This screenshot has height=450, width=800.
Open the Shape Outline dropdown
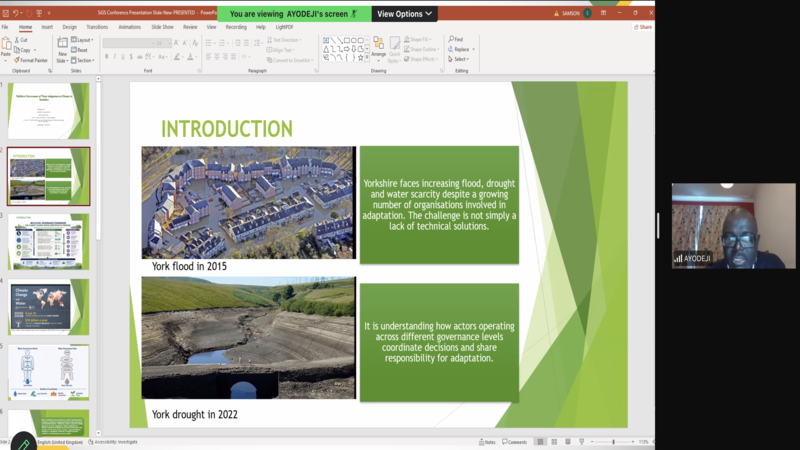click(421, 49)
